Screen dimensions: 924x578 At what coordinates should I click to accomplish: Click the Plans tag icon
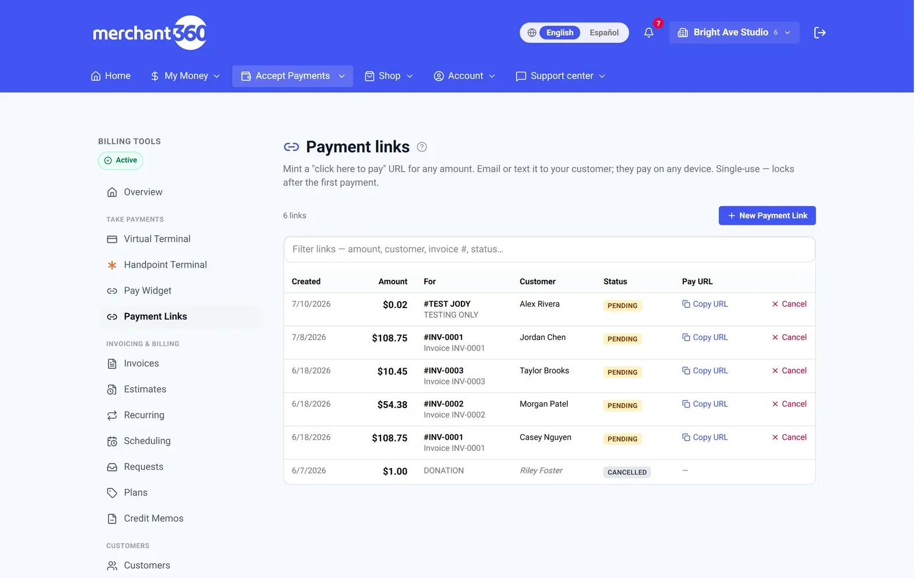point(112,492)
